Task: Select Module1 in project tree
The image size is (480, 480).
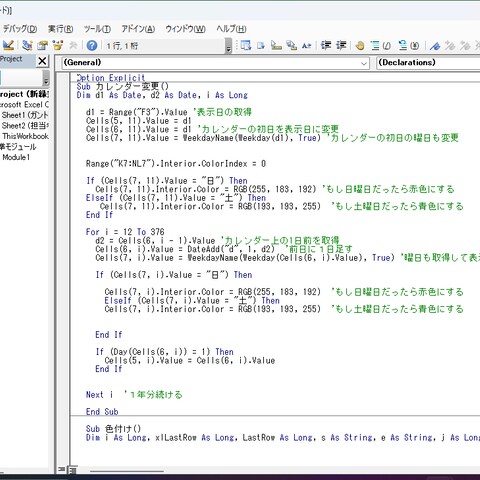Action: click(x=16, y=157)
